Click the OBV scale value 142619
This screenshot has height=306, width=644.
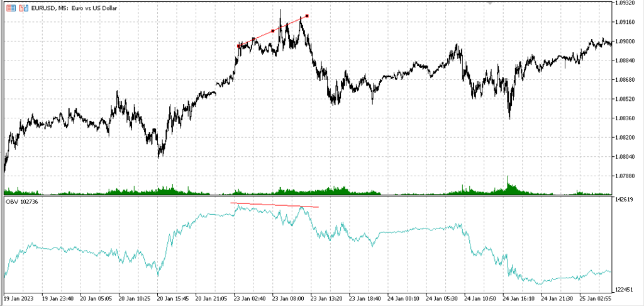click(625, 200)
